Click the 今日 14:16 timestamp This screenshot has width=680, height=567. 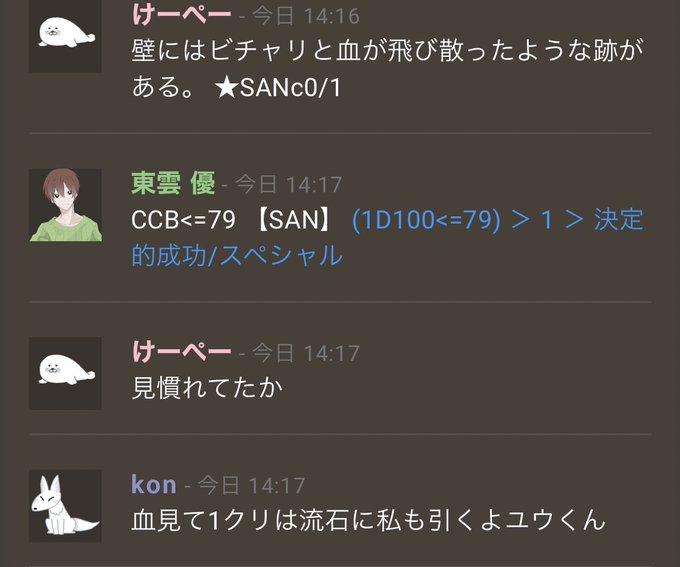(306, 16)
